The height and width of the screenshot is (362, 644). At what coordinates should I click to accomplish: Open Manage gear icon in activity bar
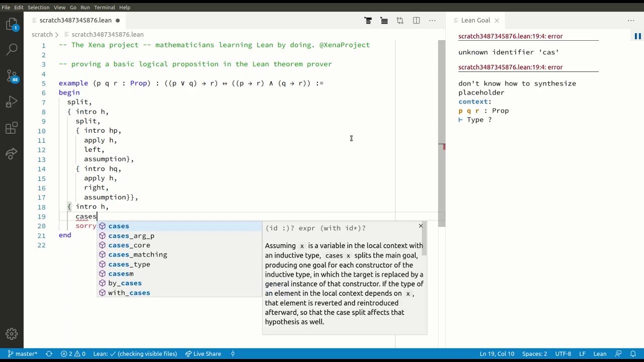click(12, 334)
